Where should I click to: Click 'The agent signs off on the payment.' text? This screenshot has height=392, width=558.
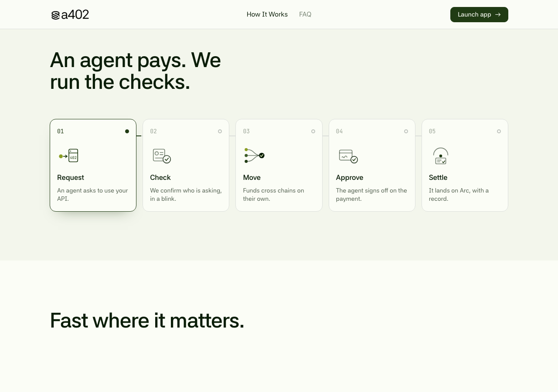click(371, 195)
